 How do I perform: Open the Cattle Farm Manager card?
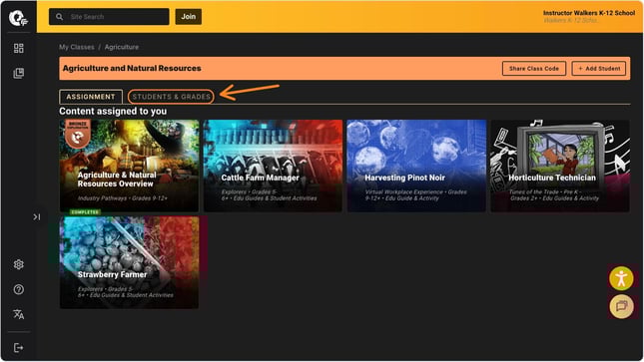273,166
